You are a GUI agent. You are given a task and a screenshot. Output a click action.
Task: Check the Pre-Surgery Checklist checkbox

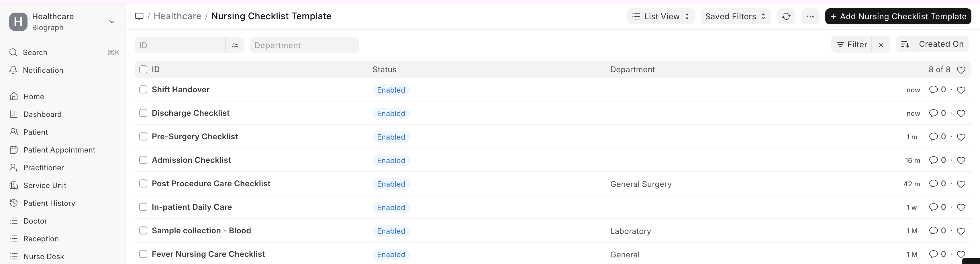(144, 136)
